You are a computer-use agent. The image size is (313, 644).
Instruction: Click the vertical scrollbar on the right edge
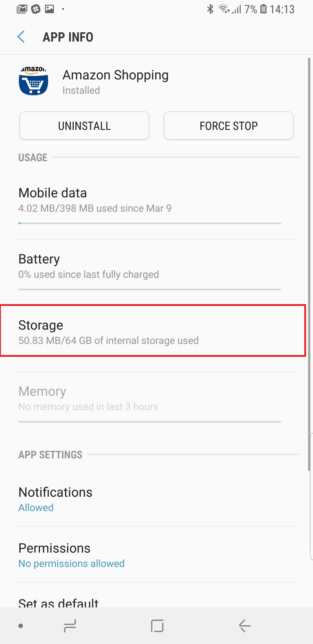point(309,263)
